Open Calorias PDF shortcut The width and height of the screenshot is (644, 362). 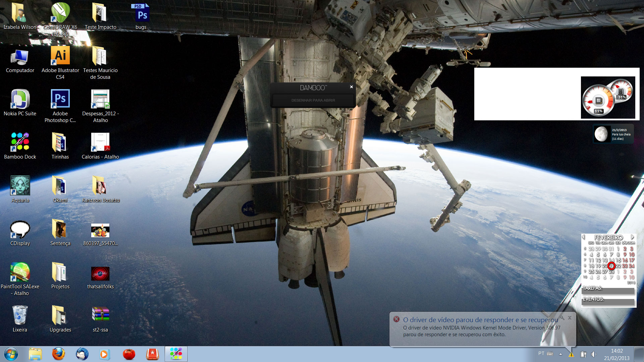[100, 146]
